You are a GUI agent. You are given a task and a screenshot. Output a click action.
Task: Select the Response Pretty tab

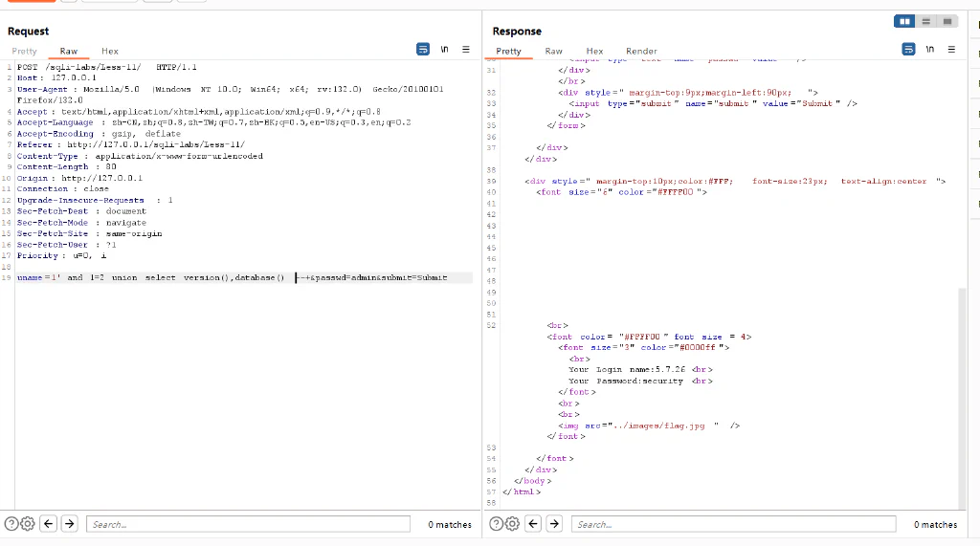[508, 52]
